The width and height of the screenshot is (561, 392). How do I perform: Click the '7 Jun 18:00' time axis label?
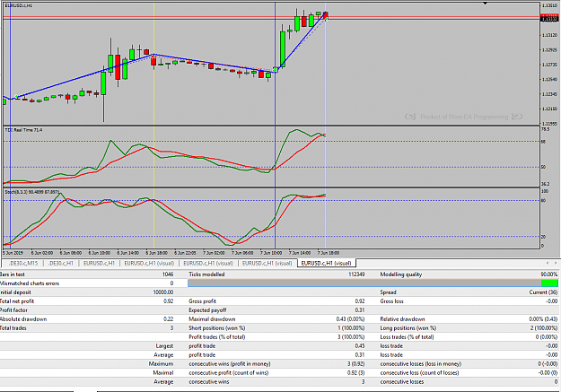coord(329,253)
